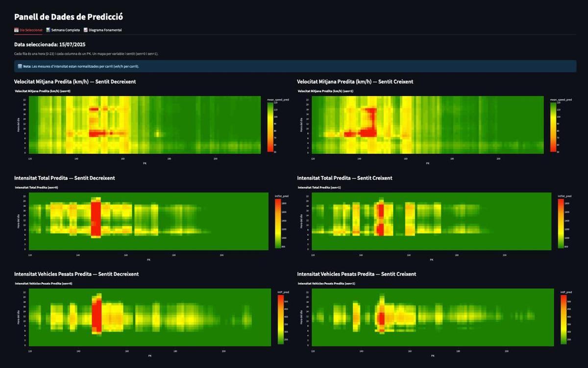Click the diagram icon beside Diagrama Fonamental

(86, 30)
